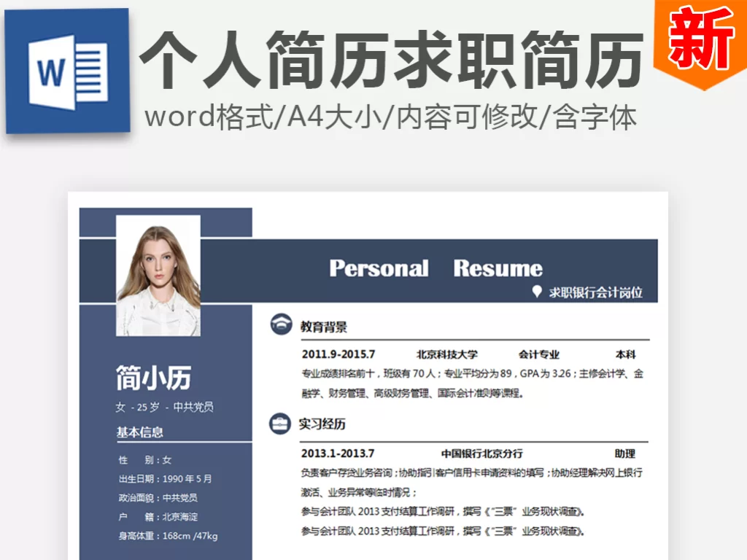Select the Personal Resume heading

tap(436, 268)
